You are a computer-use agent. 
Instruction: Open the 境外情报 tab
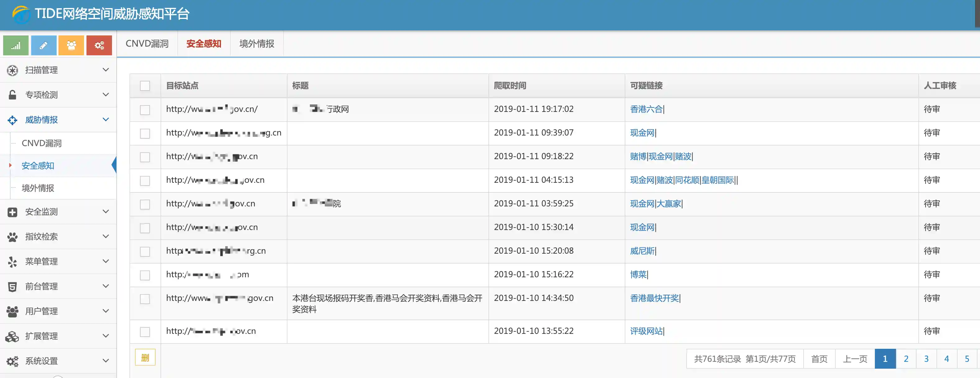[256, 44]
